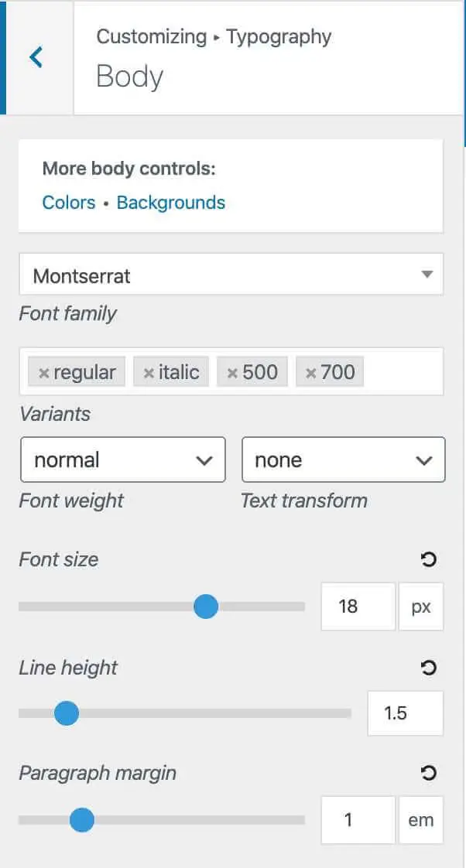Go back to the Typography section

click(x=279, y=36)
